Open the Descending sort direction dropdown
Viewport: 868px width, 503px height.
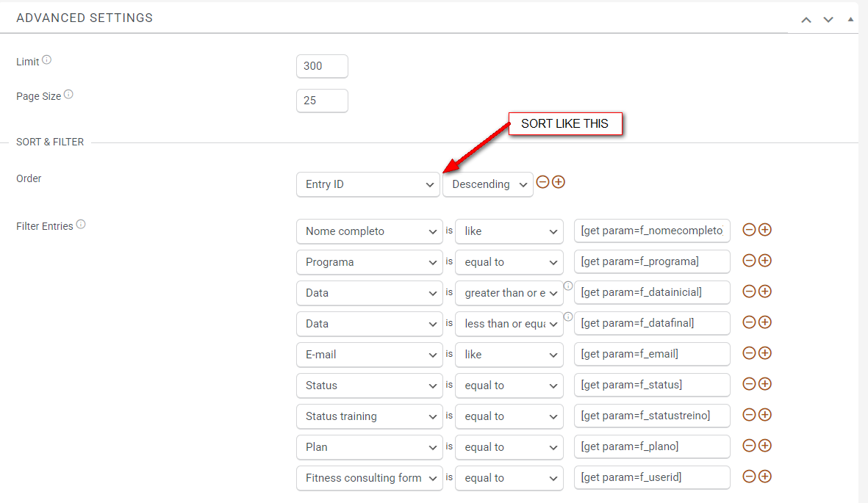(x=488, y=184)
